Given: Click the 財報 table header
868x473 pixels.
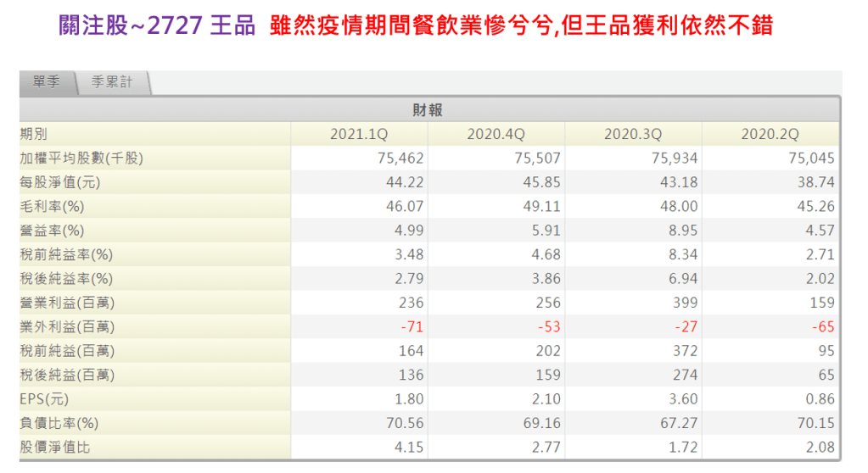Looking at the screenshot, I should point(428,110).
